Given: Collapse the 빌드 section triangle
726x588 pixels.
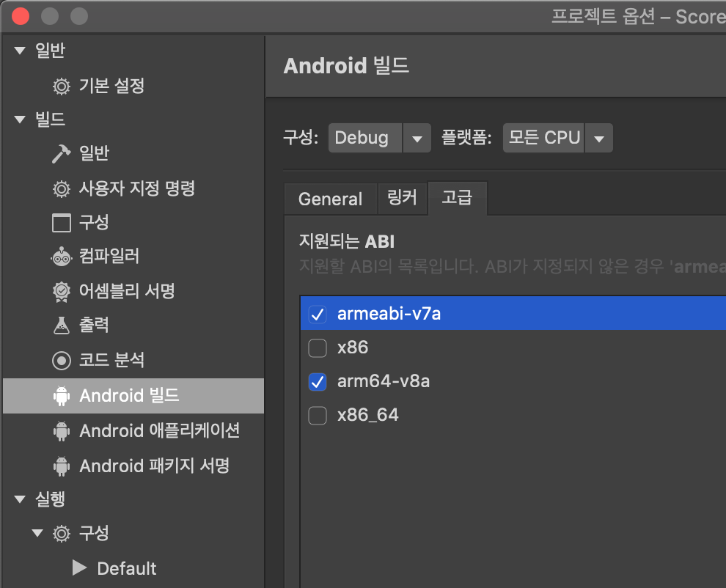Looking at the screenshot, I should point(19,120).
